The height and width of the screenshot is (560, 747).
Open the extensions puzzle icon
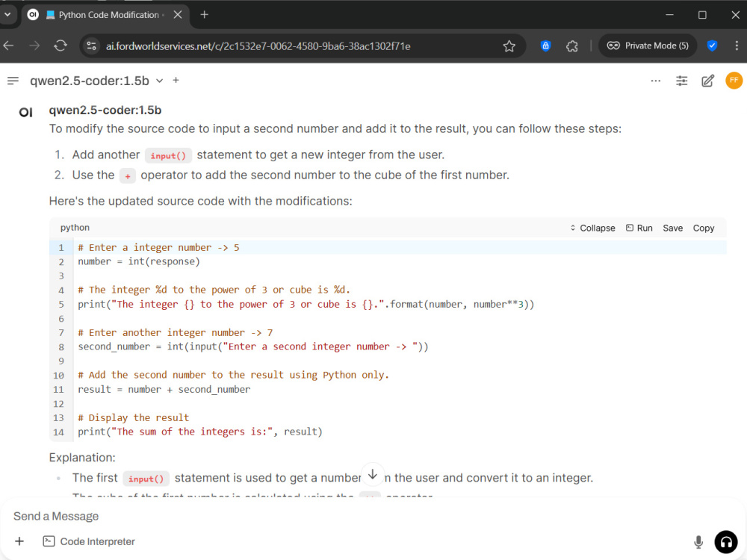tap(571, 46)
